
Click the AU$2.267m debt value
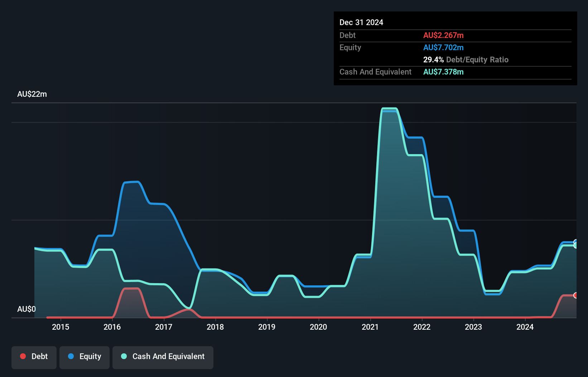(x=443, y=35)
